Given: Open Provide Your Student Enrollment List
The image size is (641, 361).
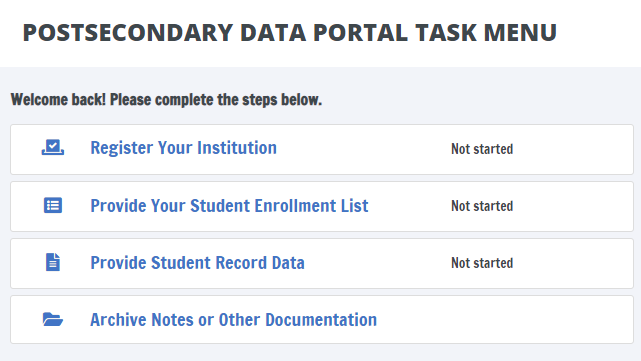Looking at the screenshot, I should (229, 206).
